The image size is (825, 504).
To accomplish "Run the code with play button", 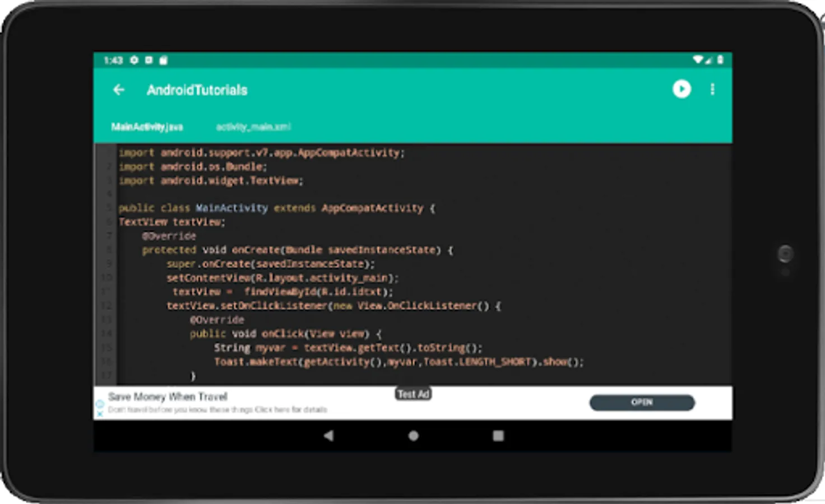I will pyautogui.click(x=682, y=89).
